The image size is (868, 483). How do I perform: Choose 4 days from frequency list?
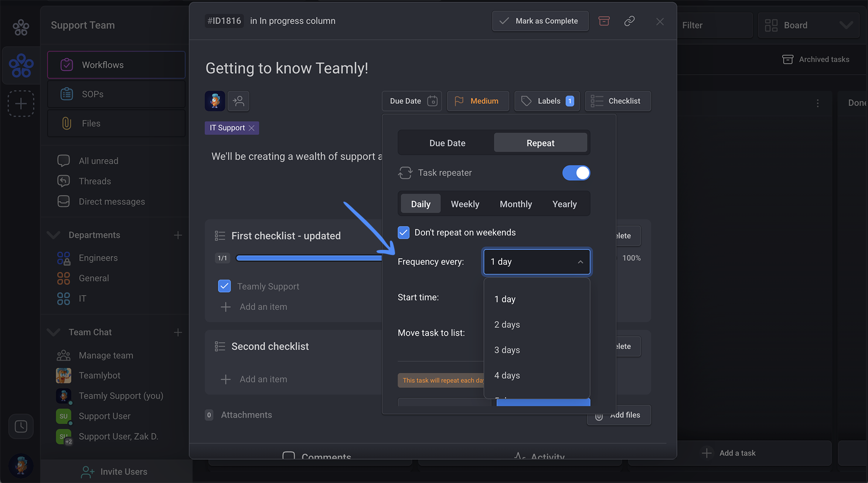(x=537, y=376)
